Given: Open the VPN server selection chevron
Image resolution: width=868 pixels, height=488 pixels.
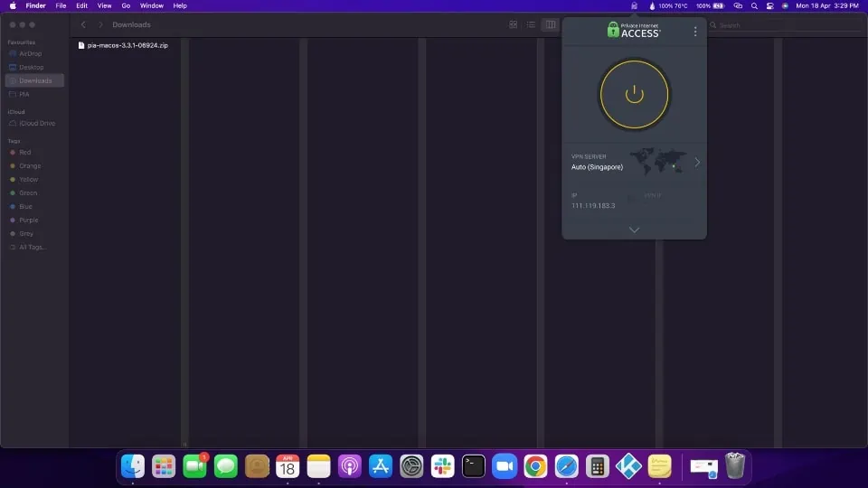Looking at the screenshot, I should pos(697,162).
